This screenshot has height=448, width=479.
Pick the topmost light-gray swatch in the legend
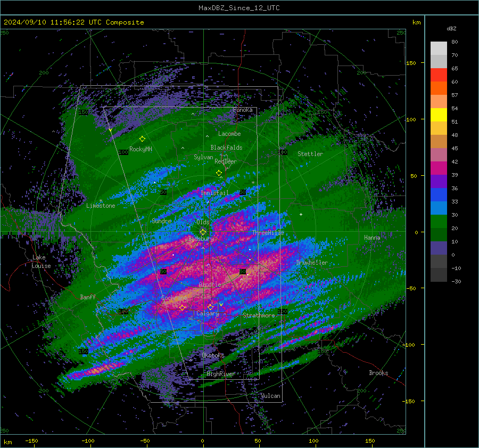[x=439, y=48]
